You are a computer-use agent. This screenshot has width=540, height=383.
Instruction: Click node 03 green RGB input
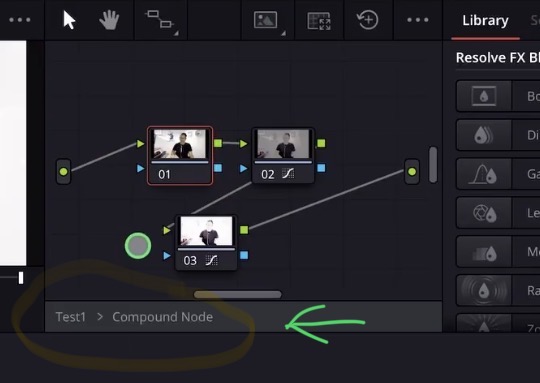point(167,230)
